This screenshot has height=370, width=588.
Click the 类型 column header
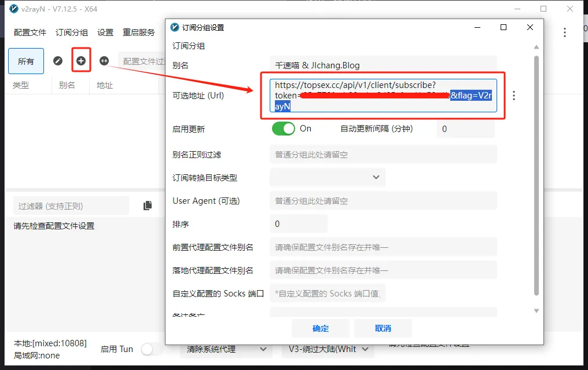click(x=21, y=85)
